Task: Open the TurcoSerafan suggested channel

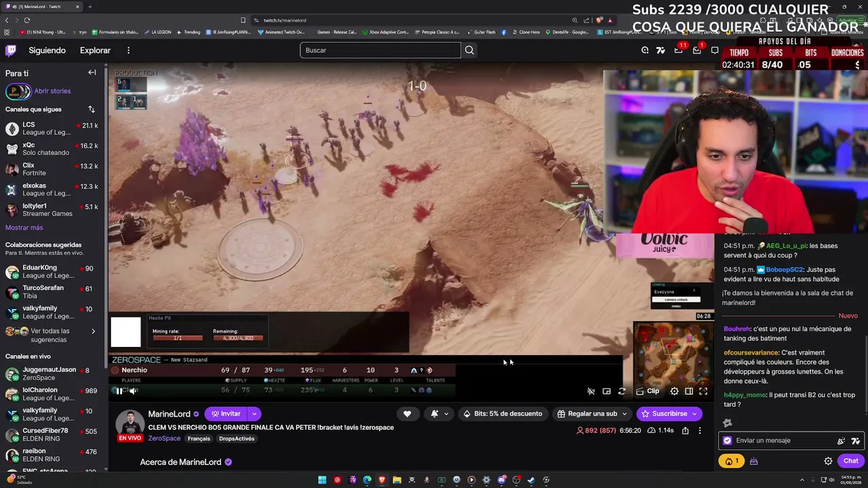Action: tap(53, 292)
